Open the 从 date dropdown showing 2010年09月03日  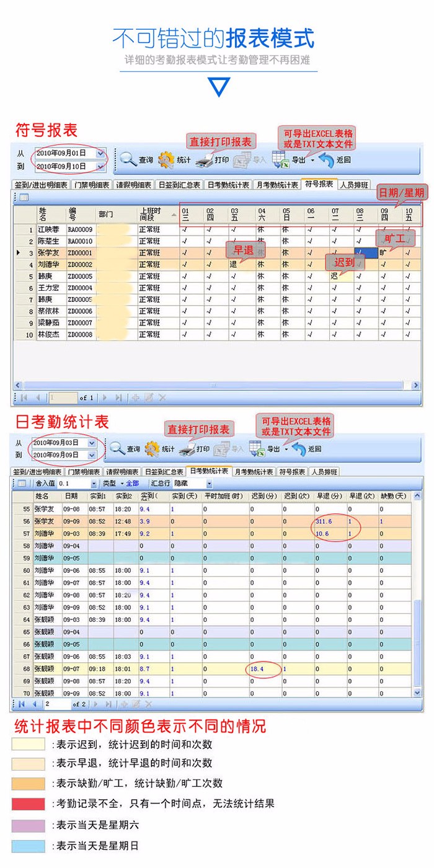click(92, 443)
